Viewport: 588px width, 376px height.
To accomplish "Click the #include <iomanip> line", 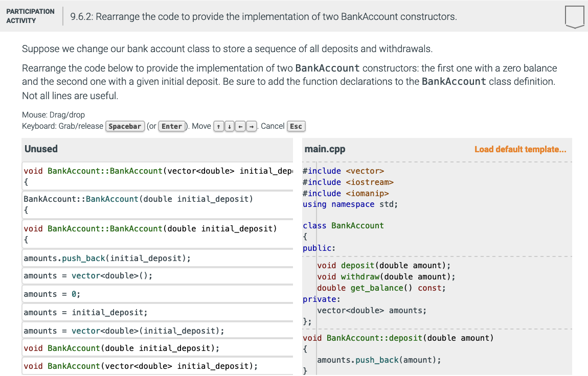I will click(x=346, y=194).
